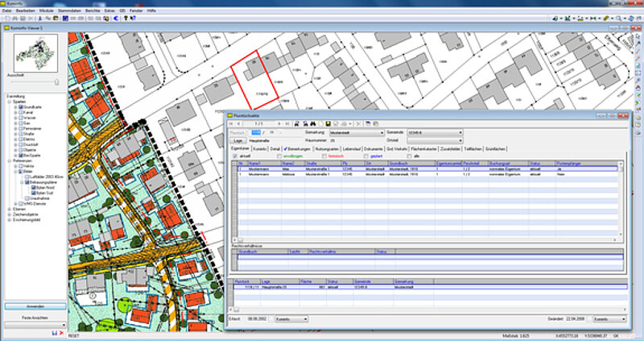Enable the Gas layer checkbox
Screen dimensions: 644x341
pos(21,123)
